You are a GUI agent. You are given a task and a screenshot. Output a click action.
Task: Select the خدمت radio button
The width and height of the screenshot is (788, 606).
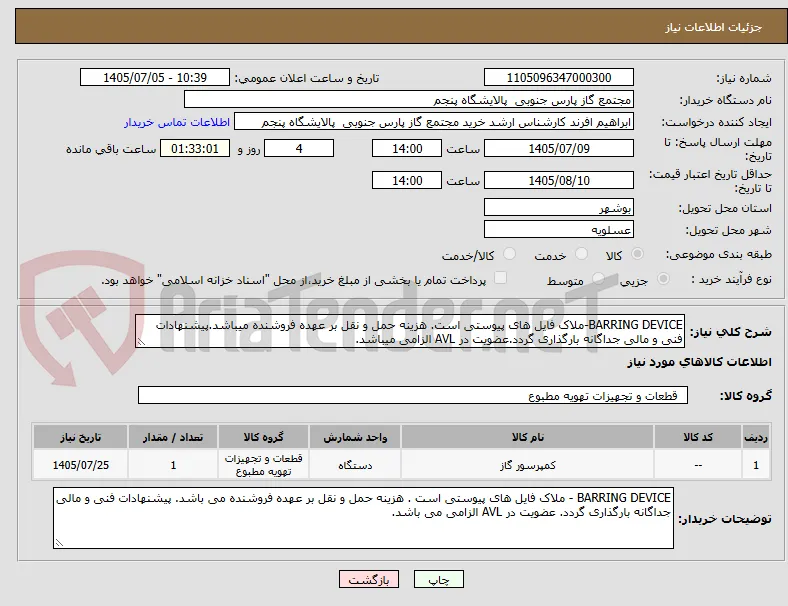(x=581, y=254)
